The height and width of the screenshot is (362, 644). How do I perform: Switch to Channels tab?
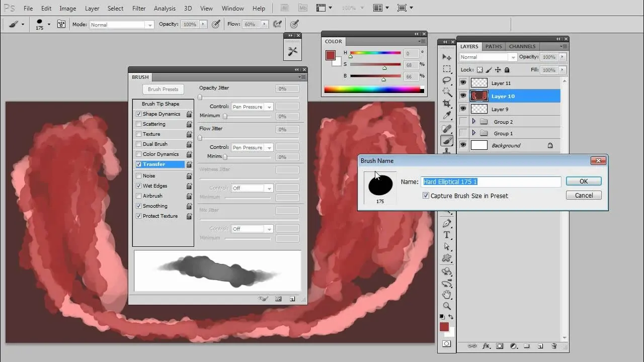(x=522, y=46)
